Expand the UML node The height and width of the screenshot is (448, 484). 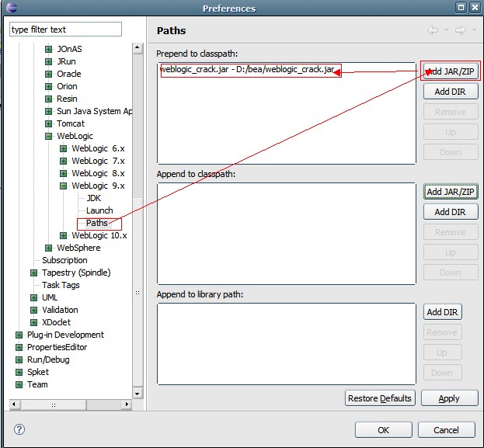coord(33,297)
